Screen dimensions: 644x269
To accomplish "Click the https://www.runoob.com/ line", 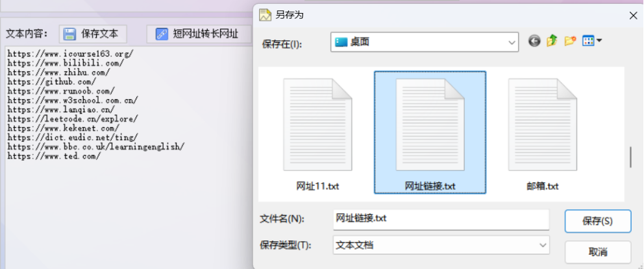I will click(61, 91).
